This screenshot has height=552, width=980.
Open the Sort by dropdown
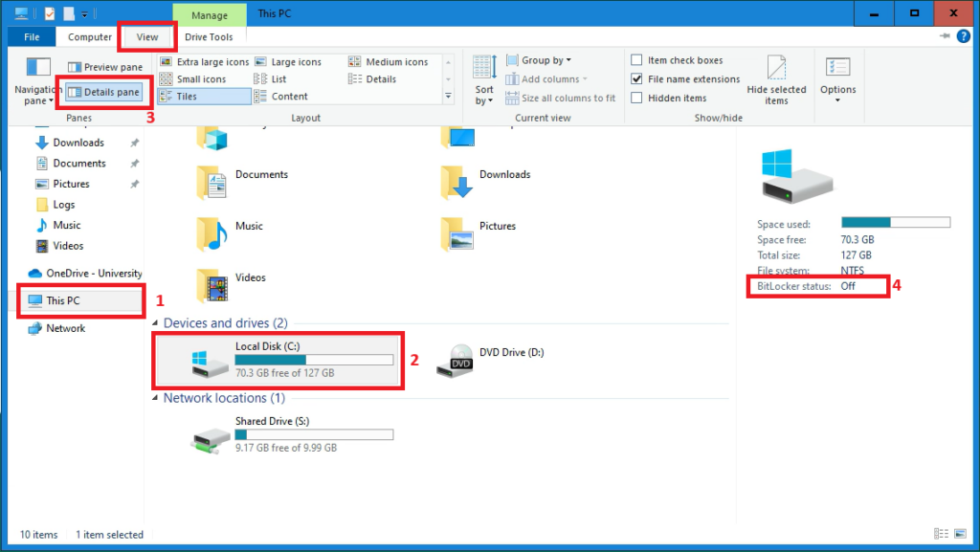coord(482,83)
